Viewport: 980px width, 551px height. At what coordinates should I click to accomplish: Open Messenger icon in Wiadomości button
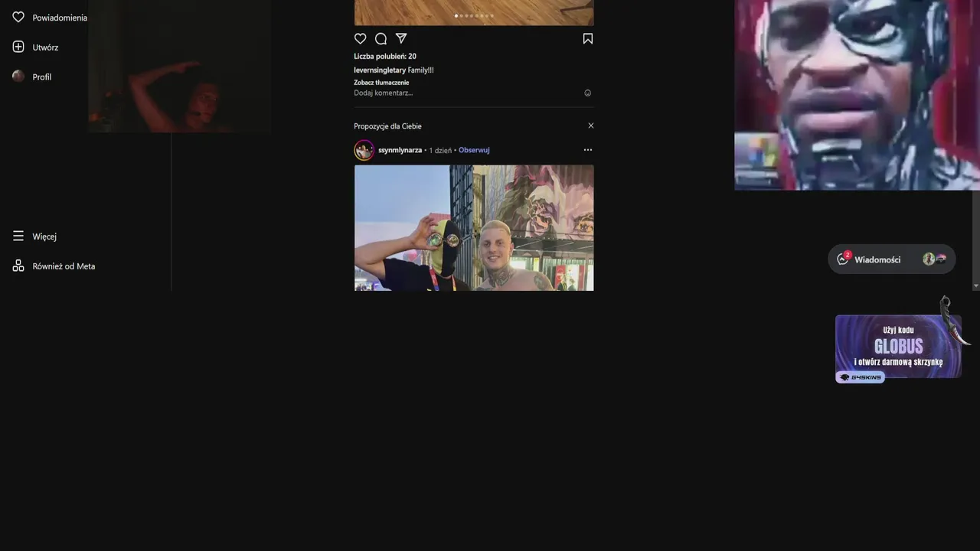(843, 259)
